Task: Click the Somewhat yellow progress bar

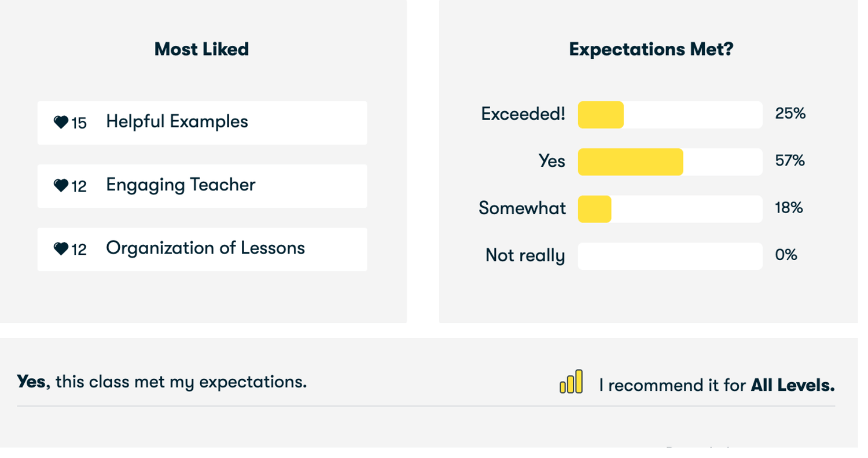Action: point(594,208)
